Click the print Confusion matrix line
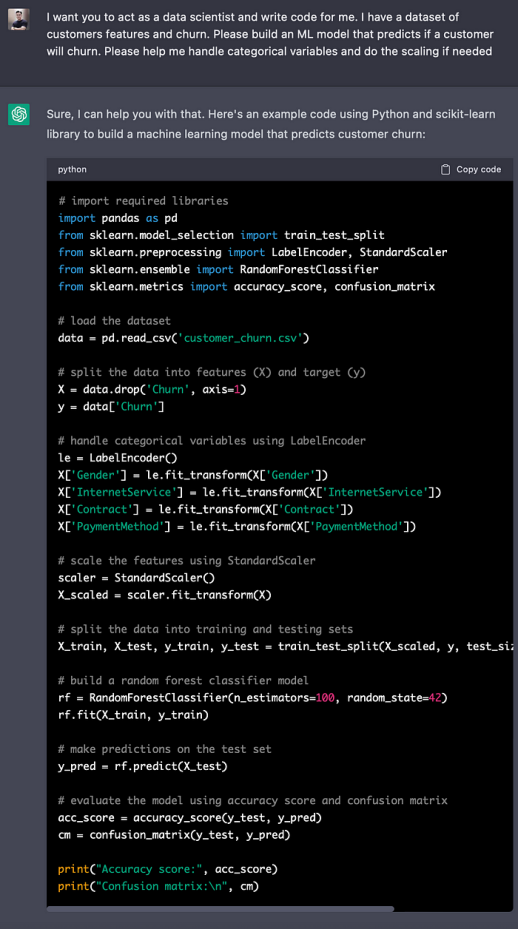 [158, 886]
